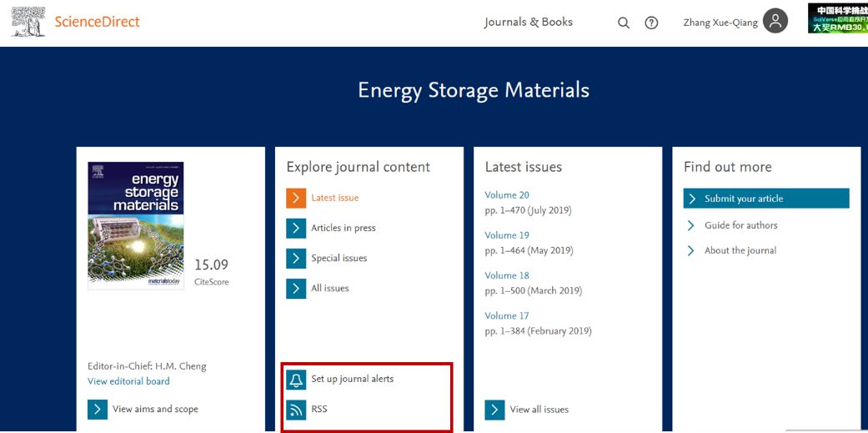Viewport: 868px width, 433px height.
Task: Click the search magnifier icon
Action: 623,23
